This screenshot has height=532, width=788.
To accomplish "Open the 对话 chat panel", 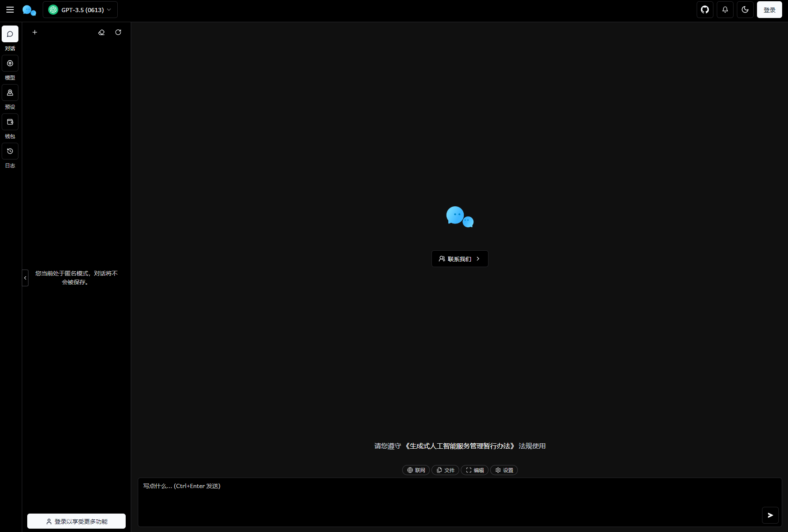I will (10, 34).
